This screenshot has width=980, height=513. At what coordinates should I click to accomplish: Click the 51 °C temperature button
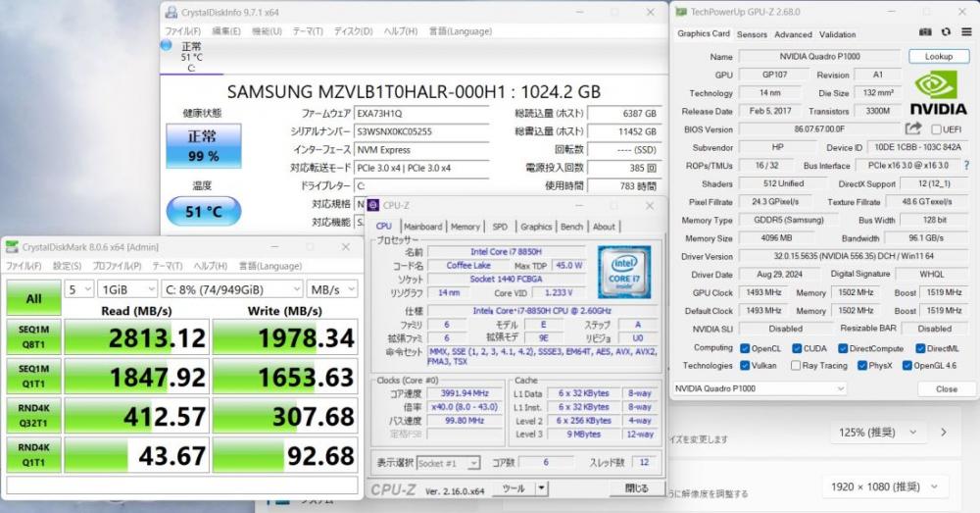coord(203,212)
